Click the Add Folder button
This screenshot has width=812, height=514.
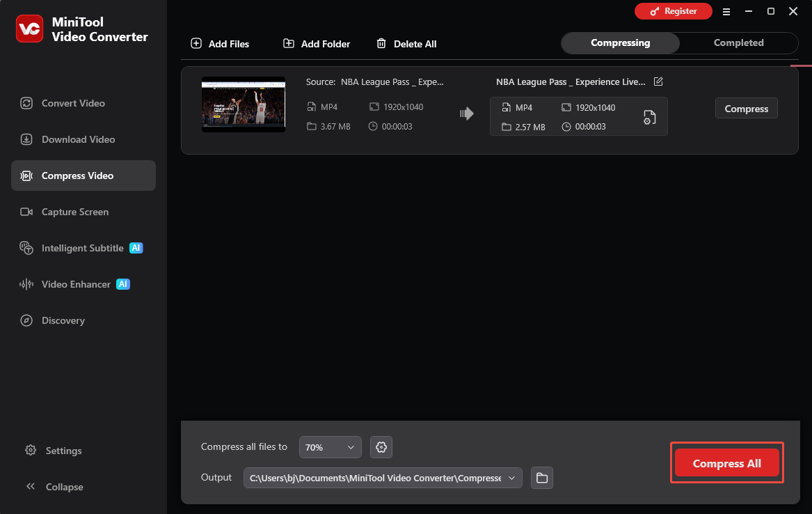coord(317,44)
